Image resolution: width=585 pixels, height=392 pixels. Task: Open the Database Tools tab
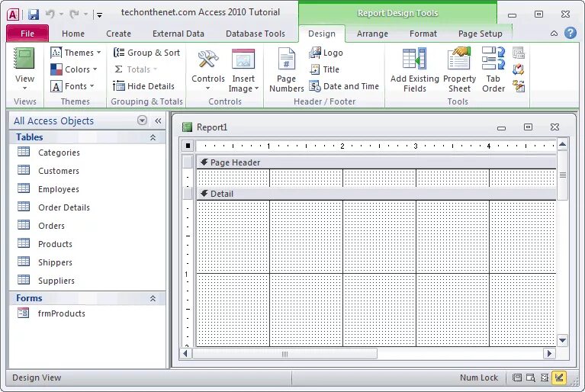(256, 34)
